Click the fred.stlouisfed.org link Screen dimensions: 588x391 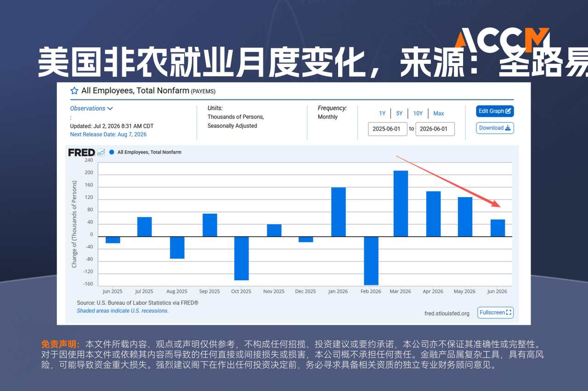coord(447,313)
